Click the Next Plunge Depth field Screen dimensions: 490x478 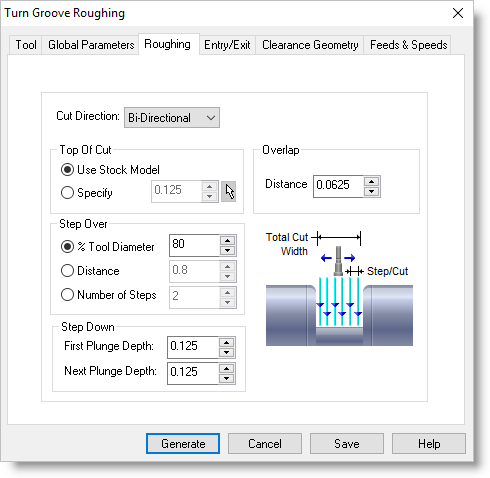tap(193, 373)
